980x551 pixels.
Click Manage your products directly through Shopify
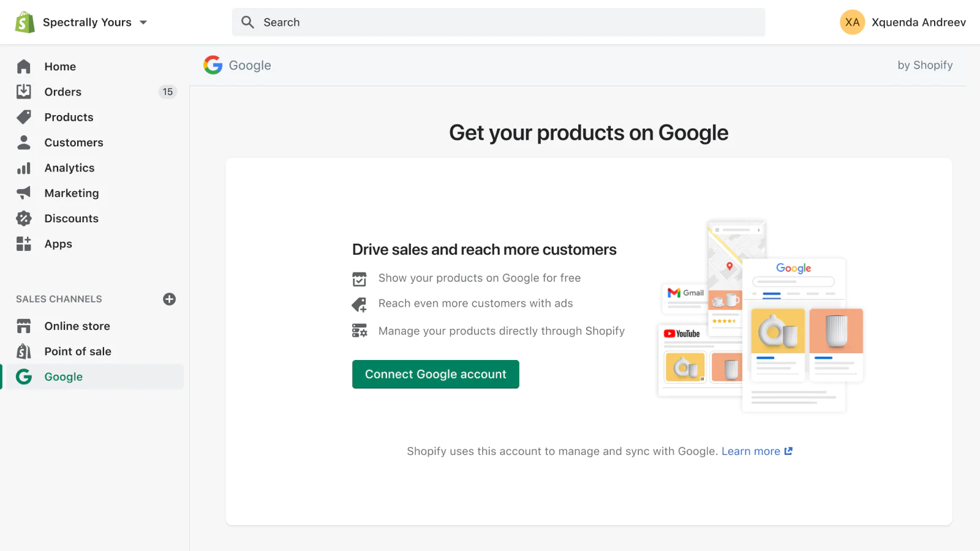[x=502, y=331]
